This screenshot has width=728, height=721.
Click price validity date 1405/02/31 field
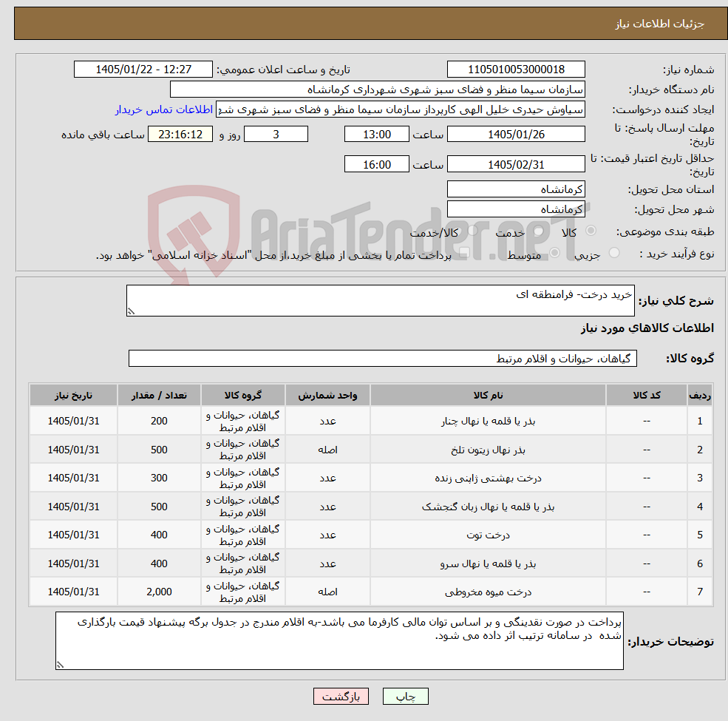[516, 164]
